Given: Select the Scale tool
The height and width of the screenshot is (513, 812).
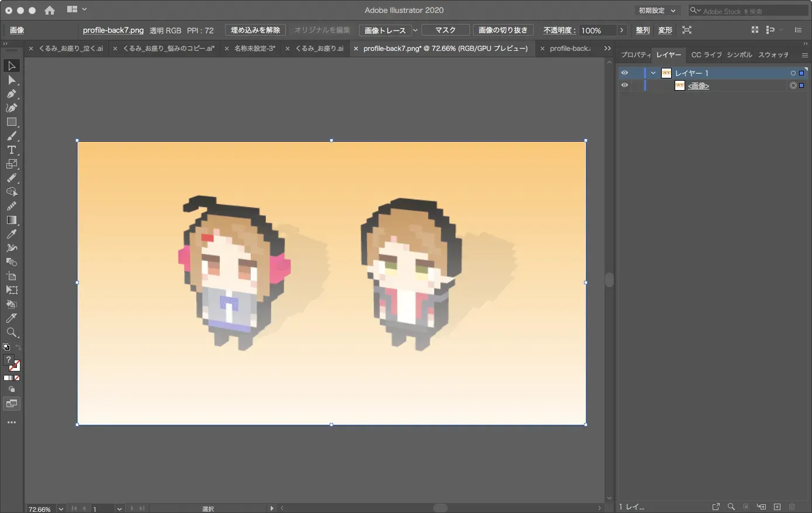Looking at the screenshot, I should click(x=11, y=164).
